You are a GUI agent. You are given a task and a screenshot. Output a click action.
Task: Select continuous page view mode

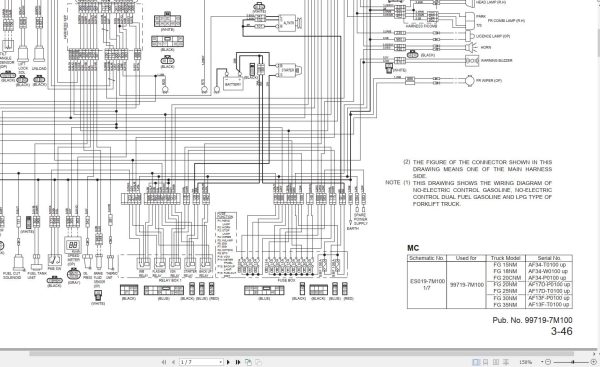coord(486,362)
